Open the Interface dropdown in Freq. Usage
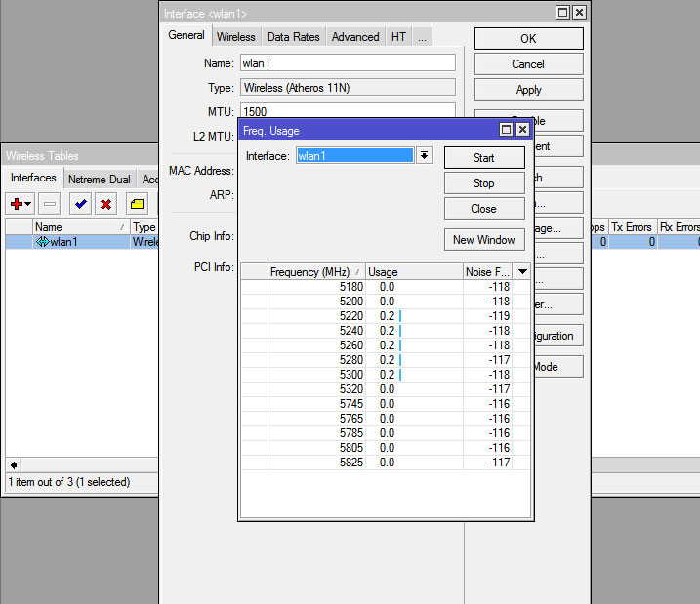Viewport: 700px width, 604px height. (x=425, y=156)
